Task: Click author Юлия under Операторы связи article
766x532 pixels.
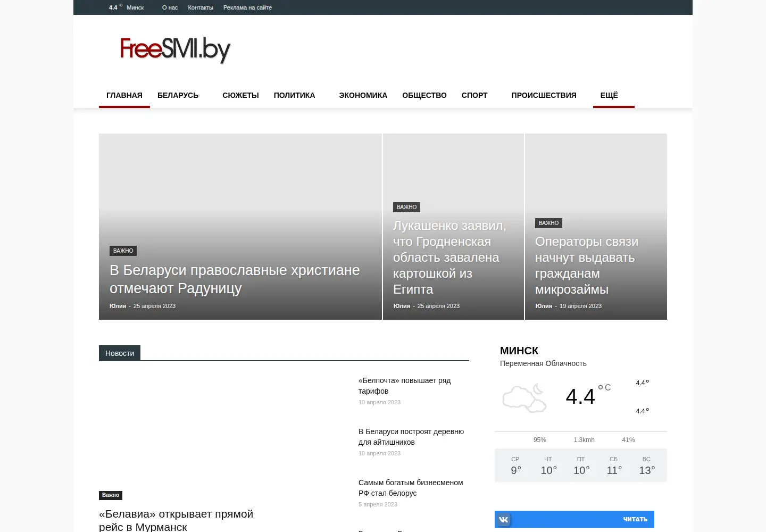Action: 544,306
